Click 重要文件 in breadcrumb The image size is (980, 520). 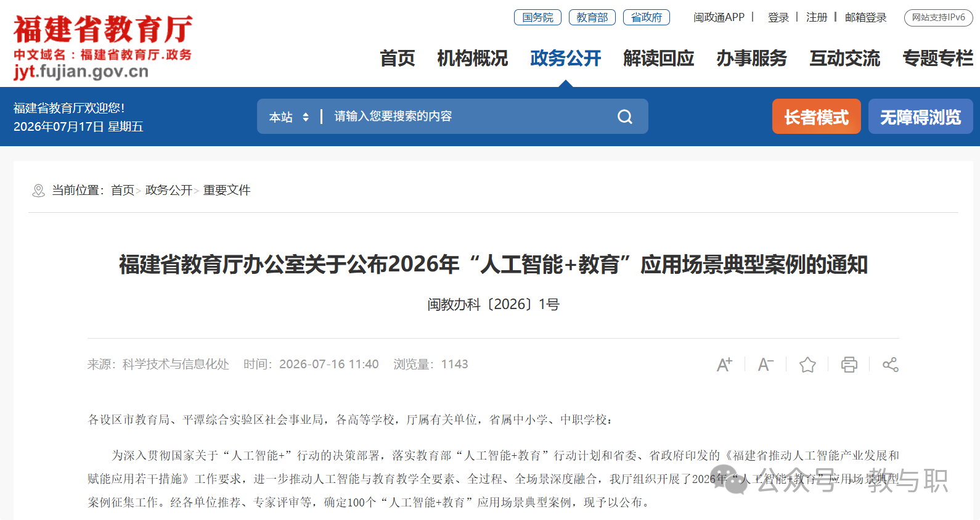(x=227, y=191)
